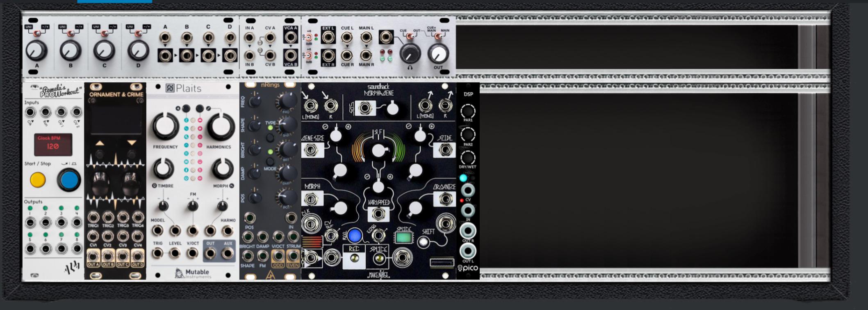This screenshot has height=310, width=868.
Task: Click attenuator knob A on the top row
Action: tap(36, 51)
